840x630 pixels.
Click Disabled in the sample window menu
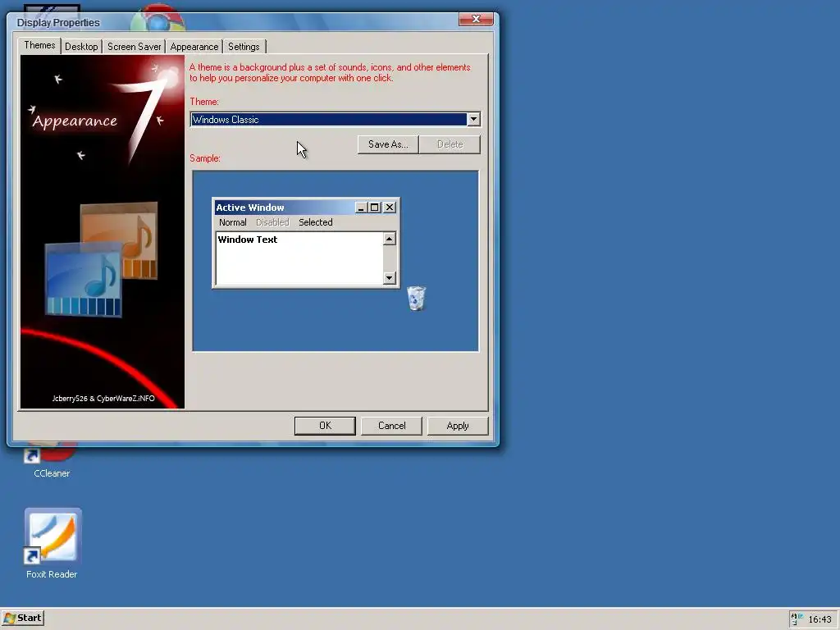coord(272,222)
